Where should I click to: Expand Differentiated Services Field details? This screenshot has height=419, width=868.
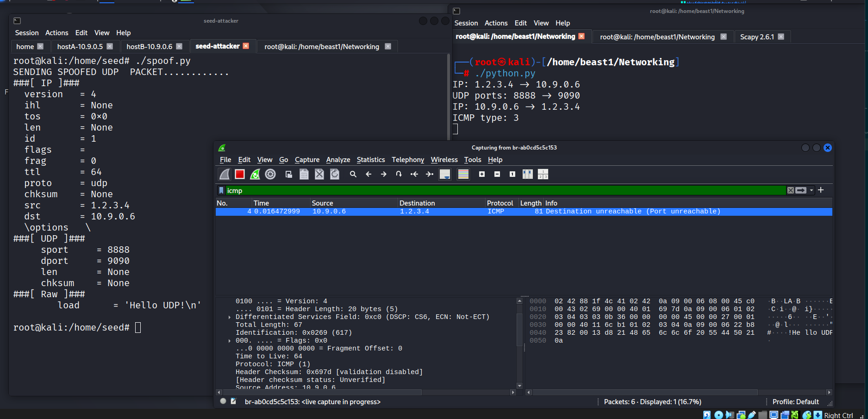coord(230,317)
